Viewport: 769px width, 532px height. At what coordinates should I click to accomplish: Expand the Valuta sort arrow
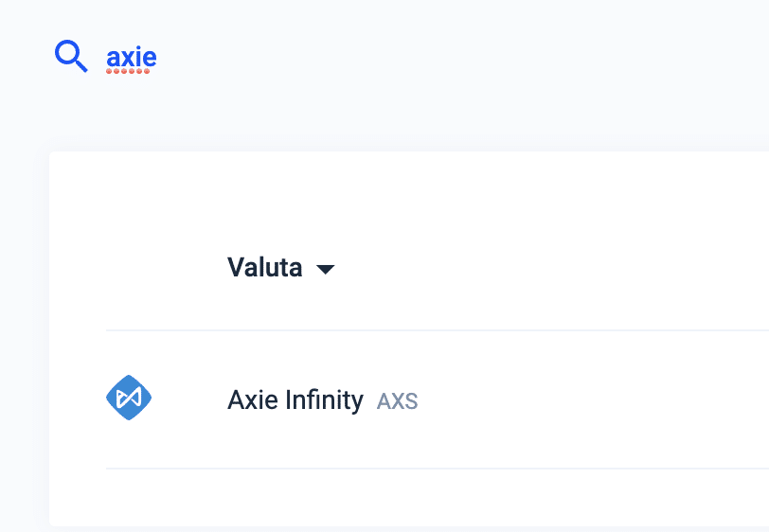click(325, 270)
